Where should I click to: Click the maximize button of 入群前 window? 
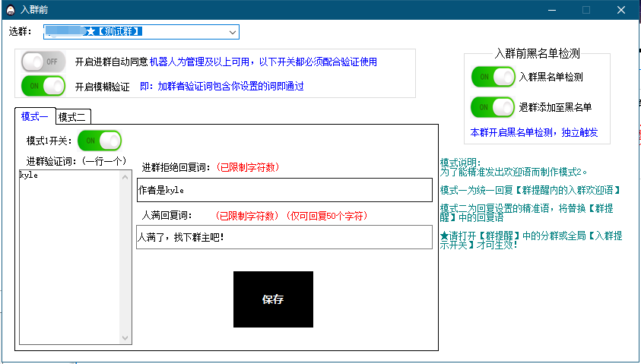pyautogui.click(x=586, y=10)
